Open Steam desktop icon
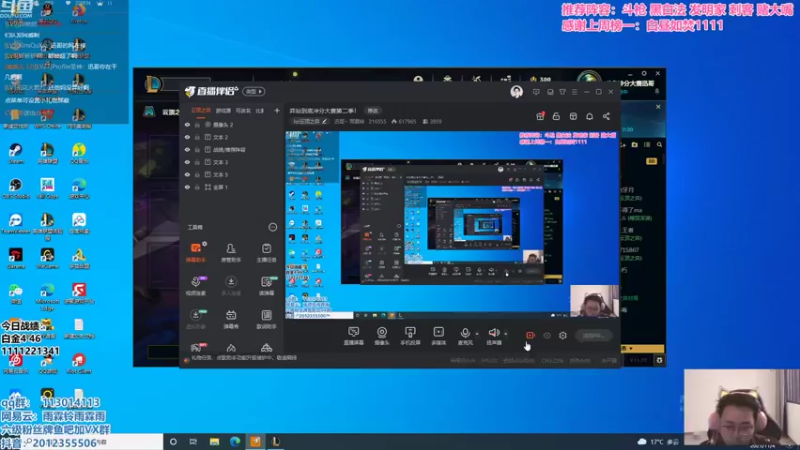The height and width of the screenshot is (450, 800). pos(16,153)
